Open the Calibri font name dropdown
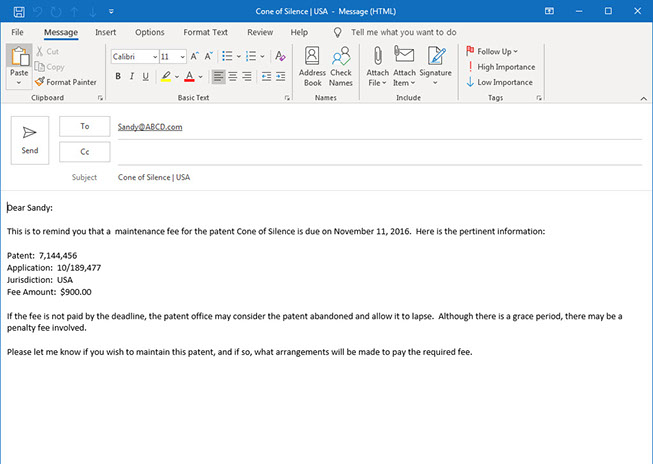 134,56
